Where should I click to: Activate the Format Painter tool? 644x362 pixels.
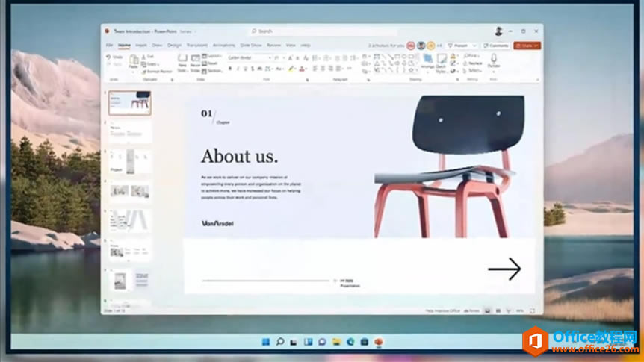pyautogui.click(x=158, y=72)
